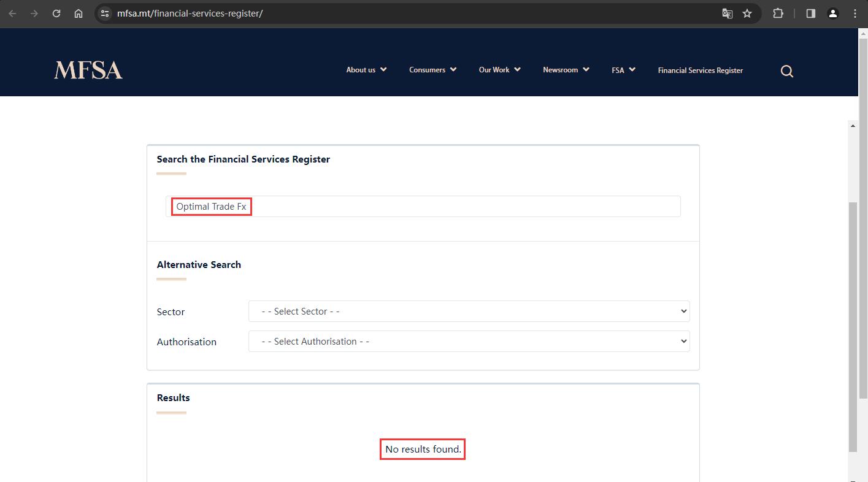The image size is (868, 482).
Task: Open the translate page icon
Action: 728,13
